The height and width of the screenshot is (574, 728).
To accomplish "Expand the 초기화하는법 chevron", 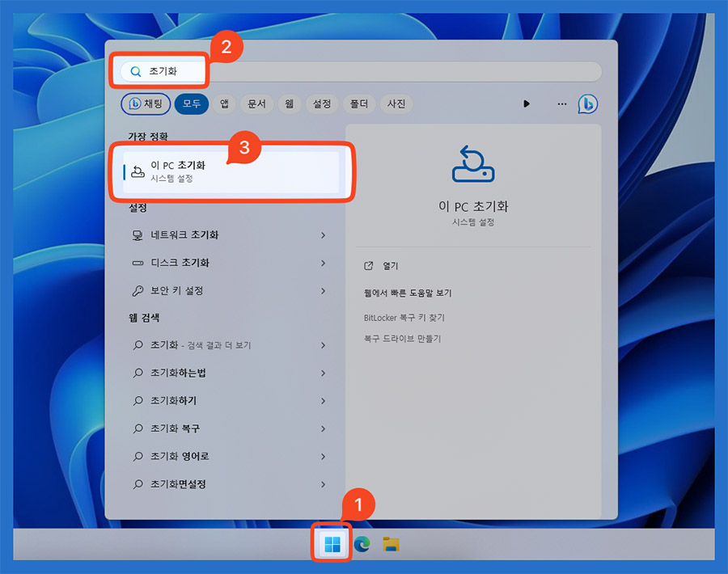I will [x=323, y=373].
